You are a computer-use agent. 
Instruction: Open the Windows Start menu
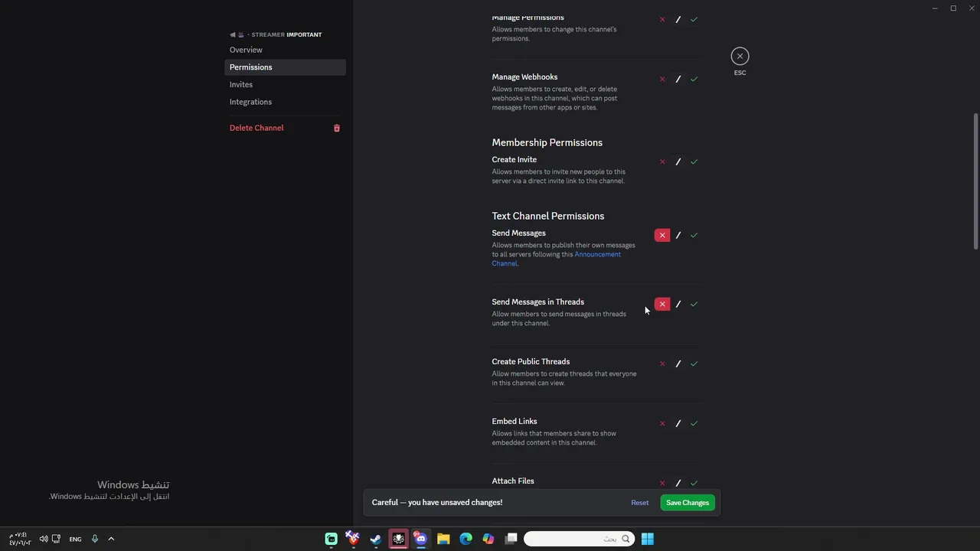[648, 539]
